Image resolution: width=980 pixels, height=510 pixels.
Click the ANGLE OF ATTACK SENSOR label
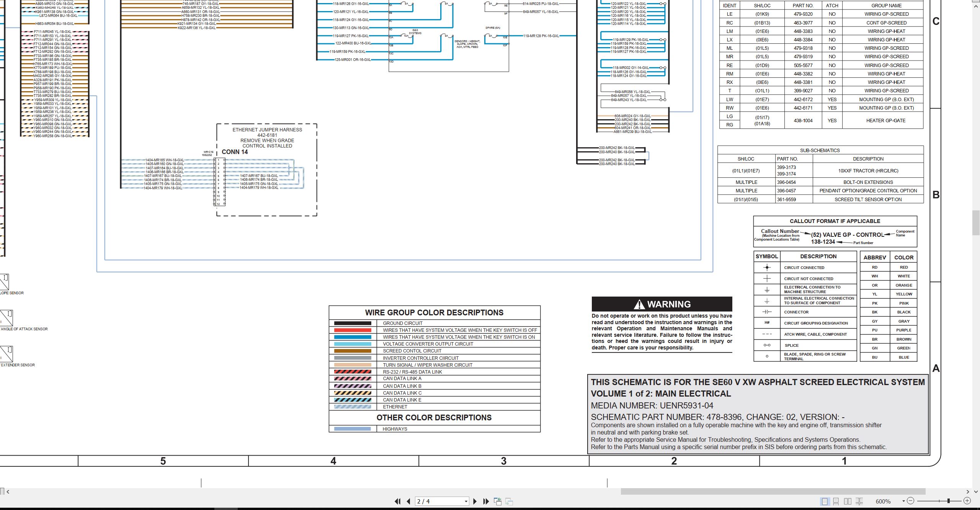point(24,329)
